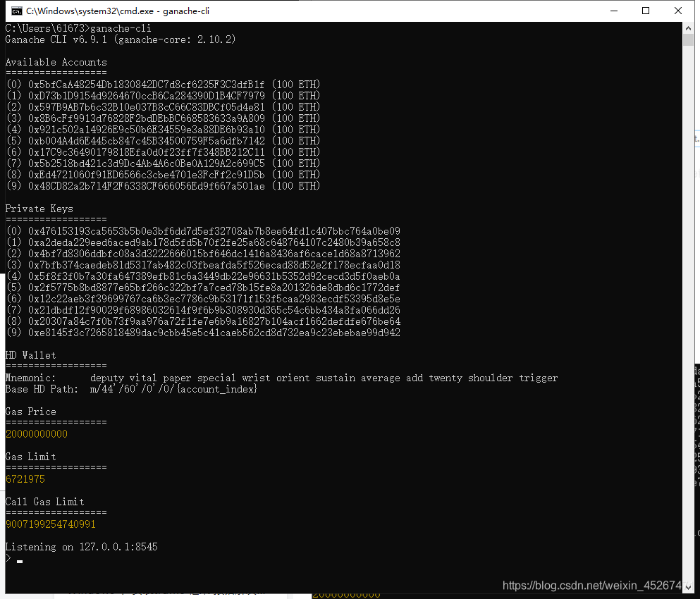This screenshot has width=700, height=599.
Task: Click account (5) address 0xb004A4d6E445...
Action: point(147,141)
